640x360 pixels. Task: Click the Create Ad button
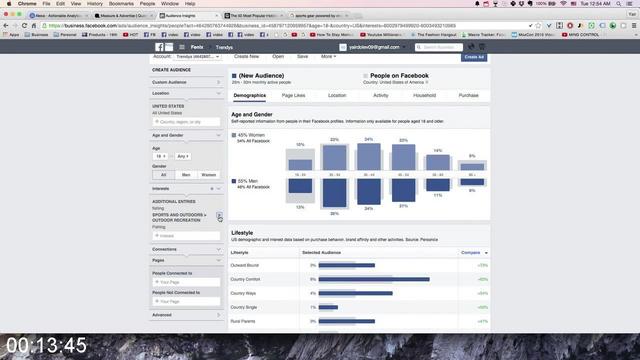(474, 57)
